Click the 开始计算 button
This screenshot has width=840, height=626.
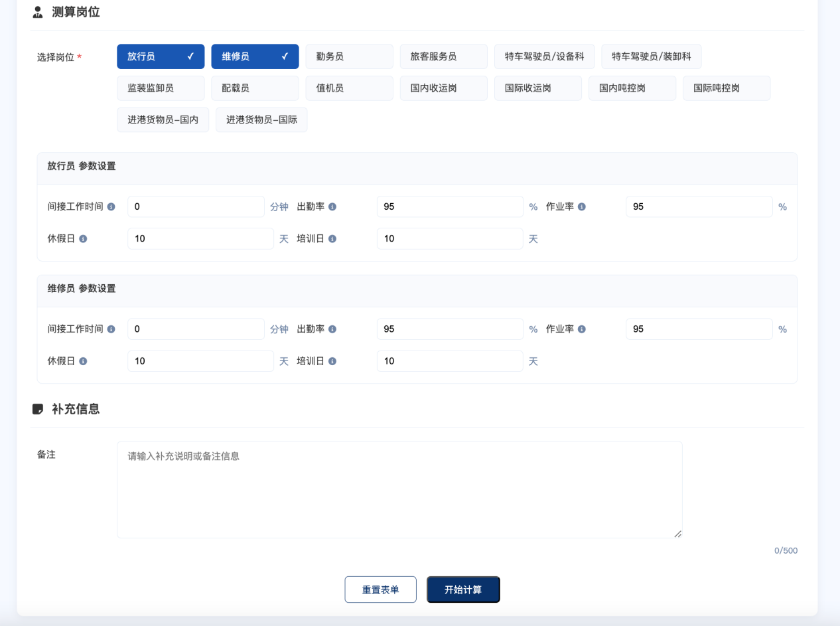(x=463, y=589)
